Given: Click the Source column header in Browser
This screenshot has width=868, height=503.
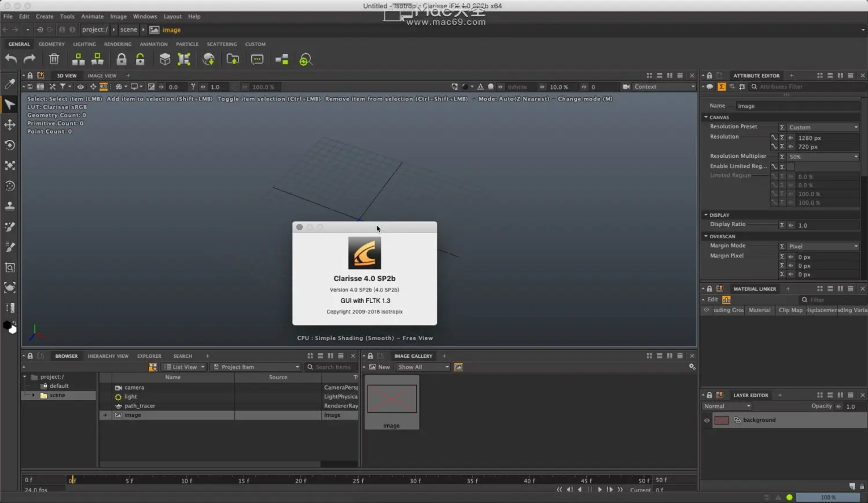Looking at the screenshot, I should click(278, 378).
